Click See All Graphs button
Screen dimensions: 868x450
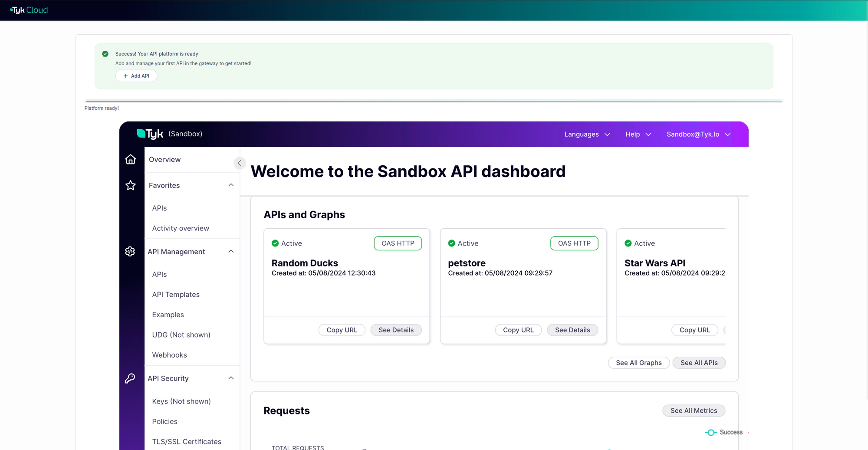(639, 363)
